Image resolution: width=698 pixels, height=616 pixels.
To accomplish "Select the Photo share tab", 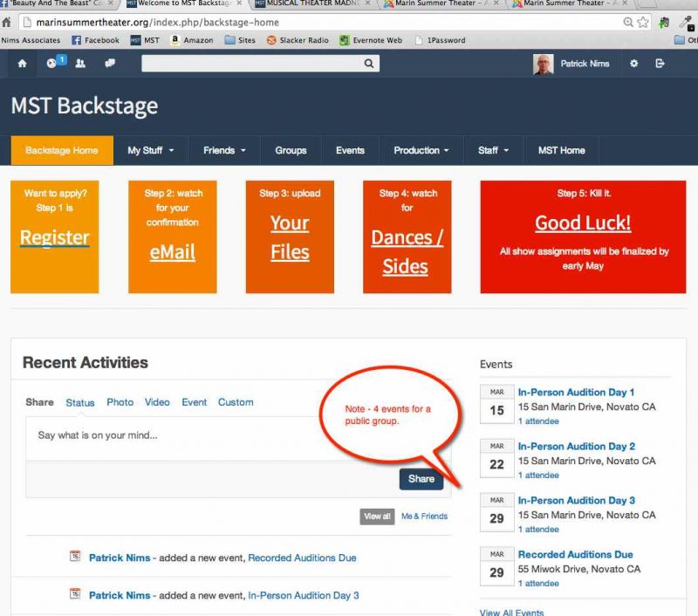I will (120, 402).
